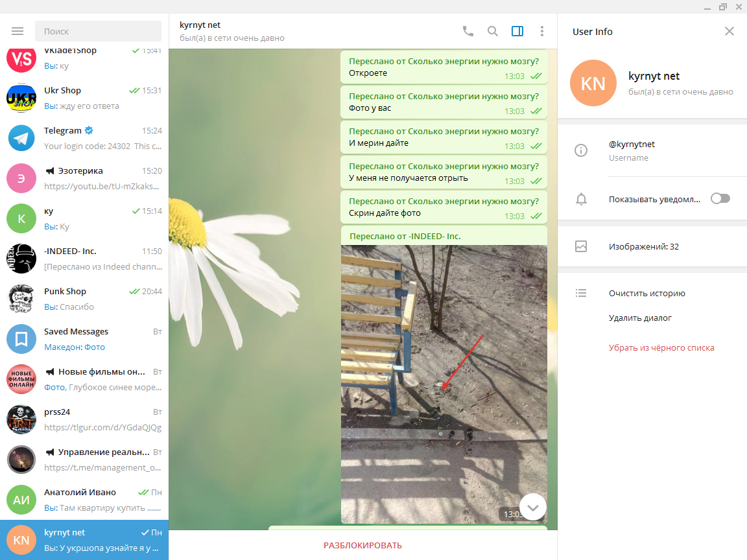The image size is (747, 560).
Task: Open the forwarded bench photo
Action: click(444, 384)
